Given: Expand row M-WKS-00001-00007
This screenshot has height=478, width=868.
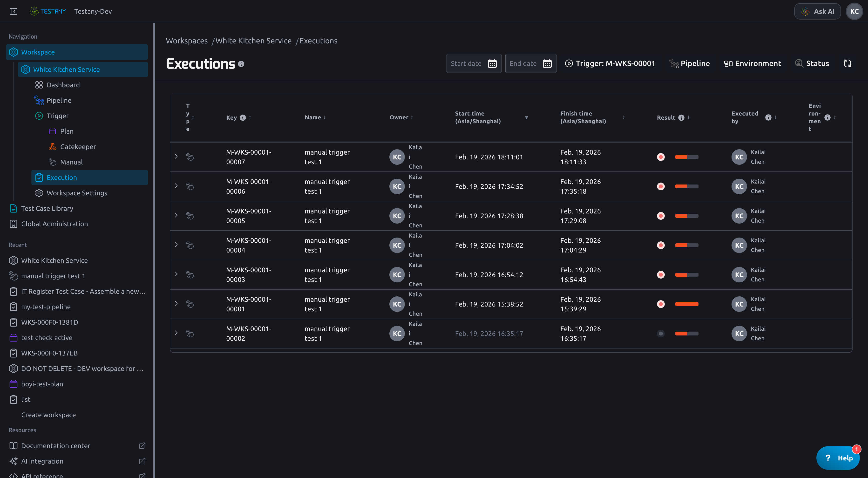Looking at the screenshot, I should point(176,157).
